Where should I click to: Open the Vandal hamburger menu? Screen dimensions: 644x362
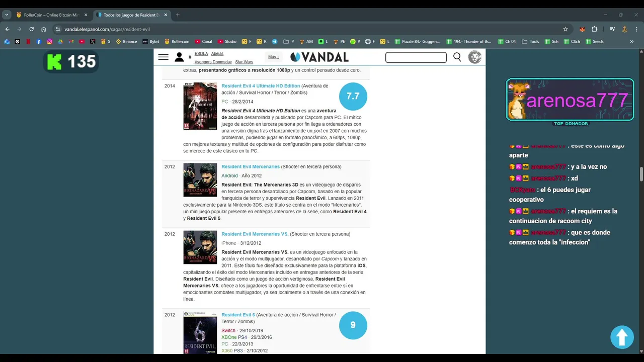point(163,57)
